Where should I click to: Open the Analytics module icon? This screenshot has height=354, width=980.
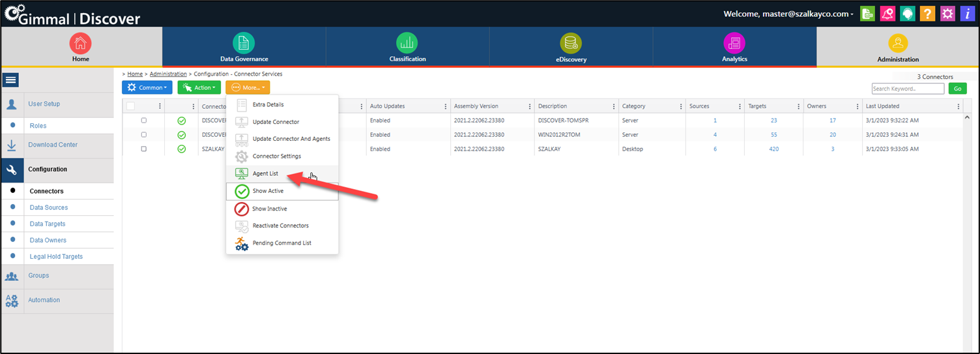pos(734,44)
